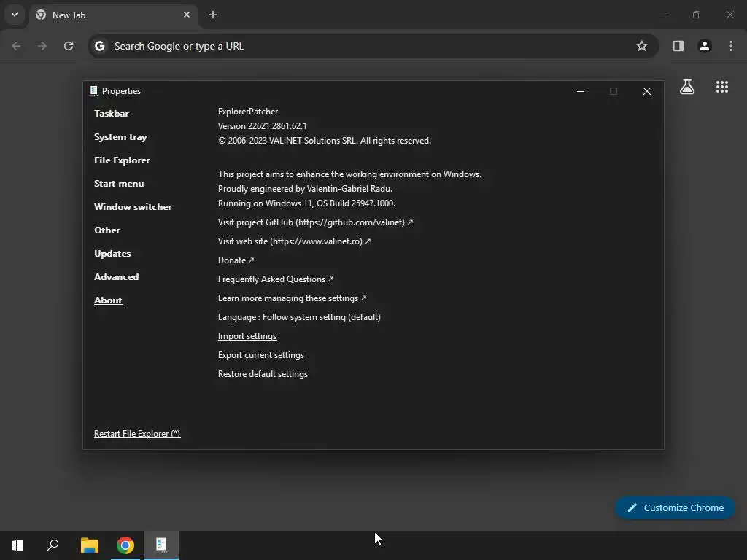The height and width of the screenshot is (560, 747).
Task: Open Learn more managing these settings
Action: coord(292,298)
